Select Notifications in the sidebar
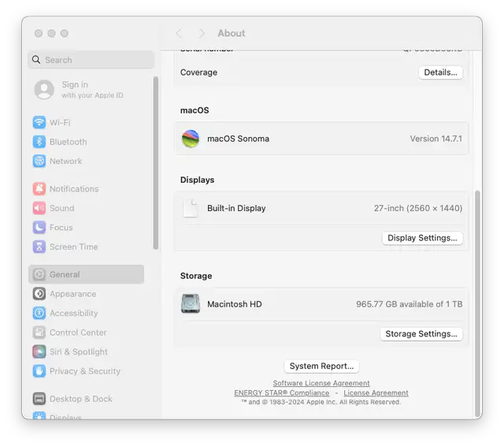 [x=74, y=189]
